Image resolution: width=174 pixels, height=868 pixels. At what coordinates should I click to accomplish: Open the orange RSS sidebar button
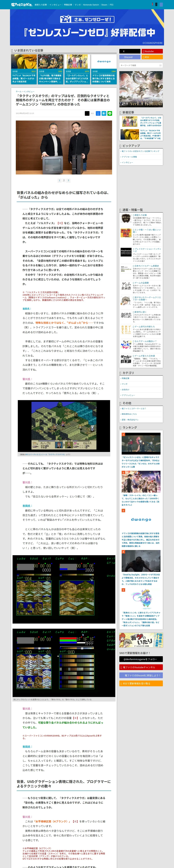click(152, 57)
